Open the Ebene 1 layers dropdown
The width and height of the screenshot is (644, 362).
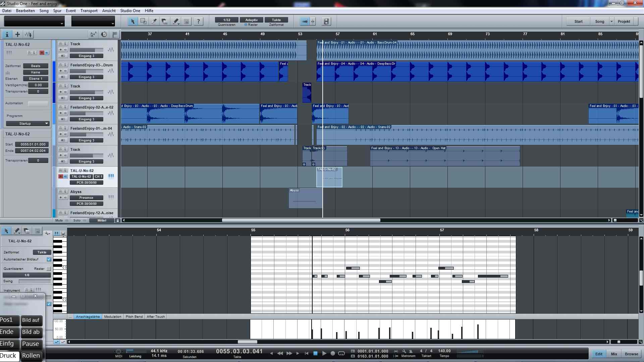[36, 79]
